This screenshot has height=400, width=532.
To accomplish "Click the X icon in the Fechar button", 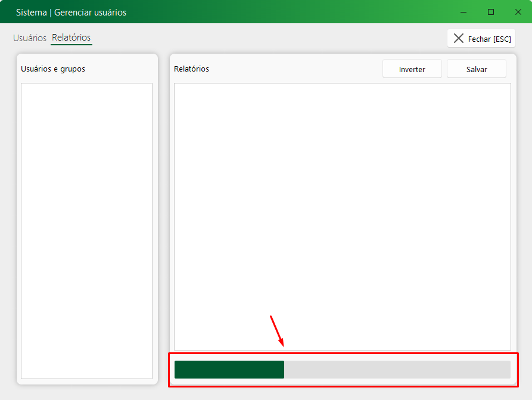I will coord(458,39).
